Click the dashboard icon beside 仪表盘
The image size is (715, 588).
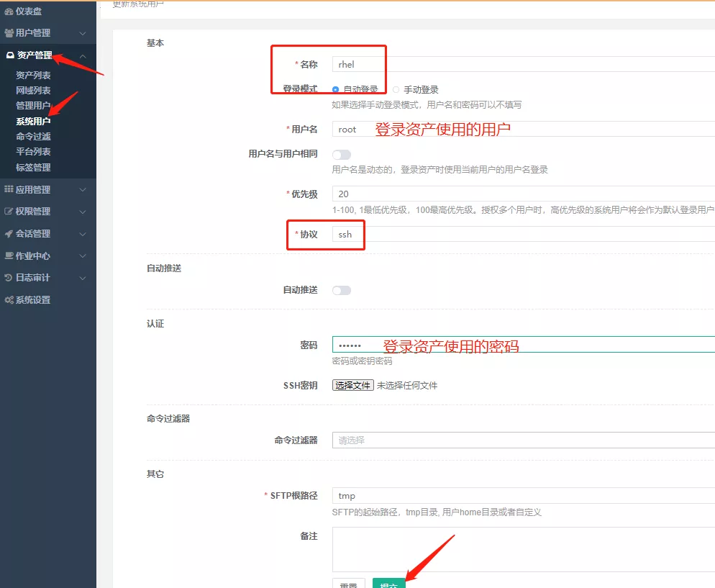point(9,12)
